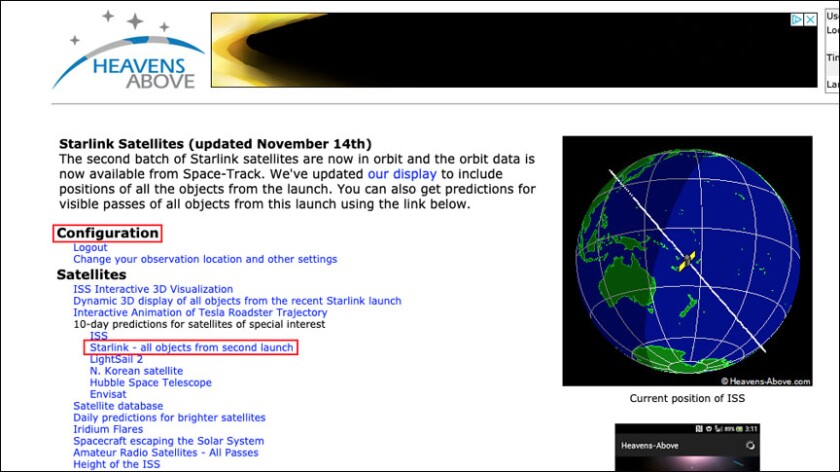Viewport: 840px width, 472px height.
Task: Open Dynamic 3D display of Starlink launch
Action: pos(237,301)
